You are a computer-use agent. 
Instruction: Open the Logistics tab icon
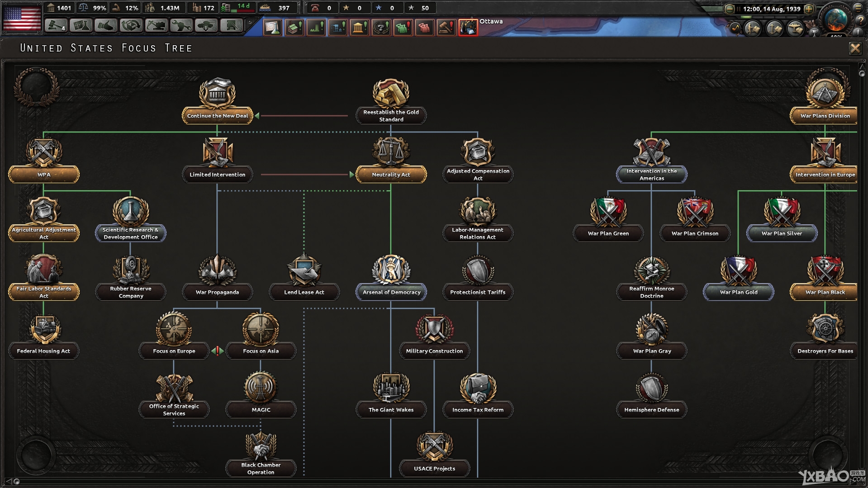point(231,26)
